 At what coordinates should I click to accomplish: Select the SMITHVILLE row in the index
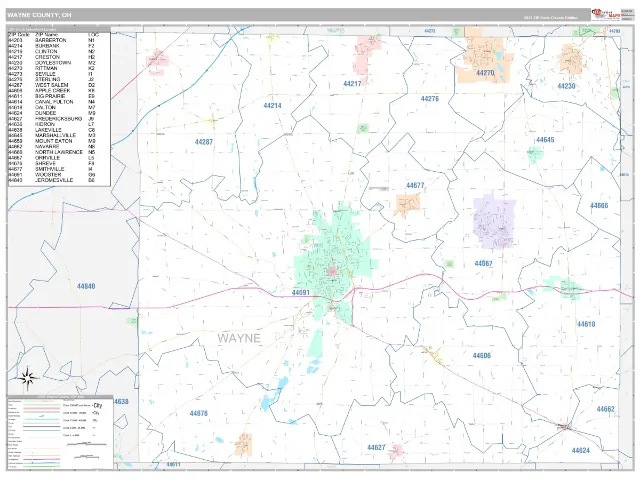pyautogui.click(x=52, y=169)
